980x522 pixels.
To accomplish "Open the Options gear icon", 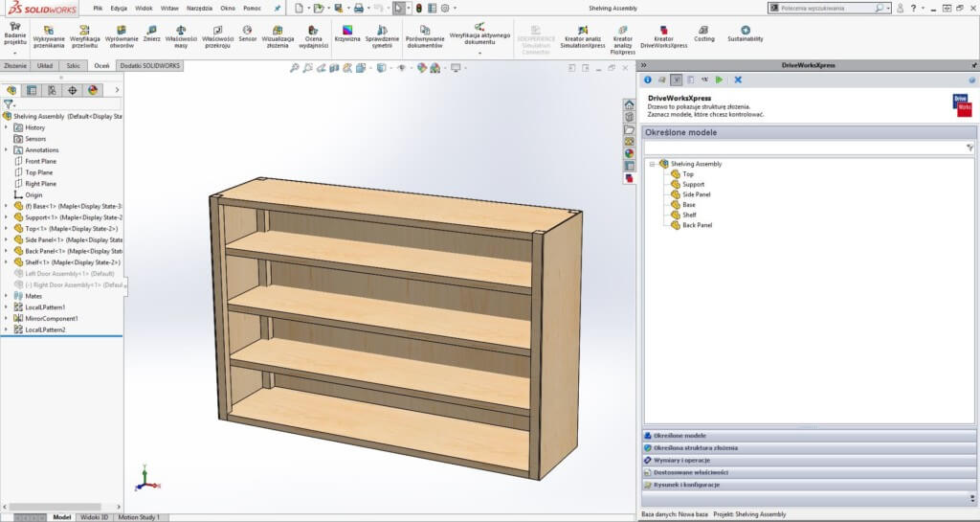I will tap(445, 8).
